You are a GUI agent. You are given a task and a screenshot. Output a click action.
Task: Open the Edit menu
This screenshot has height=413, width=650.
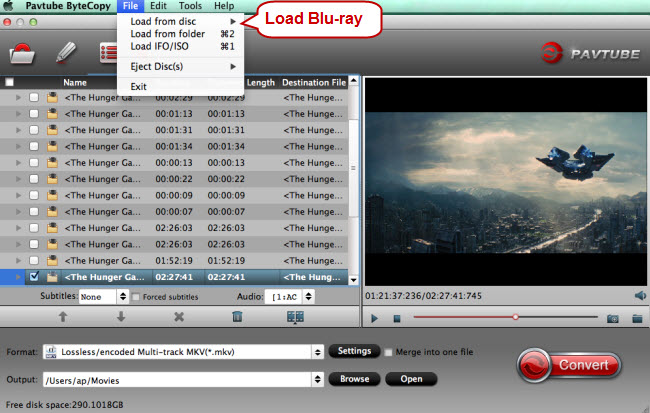click(x=158, y=6)
